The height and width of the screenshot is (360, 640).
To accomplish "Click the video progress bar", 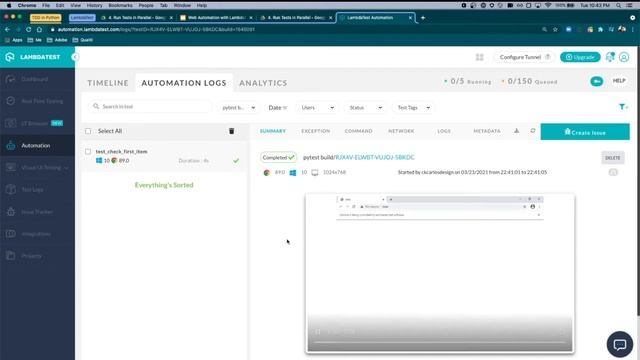I will tap(439, 342).
